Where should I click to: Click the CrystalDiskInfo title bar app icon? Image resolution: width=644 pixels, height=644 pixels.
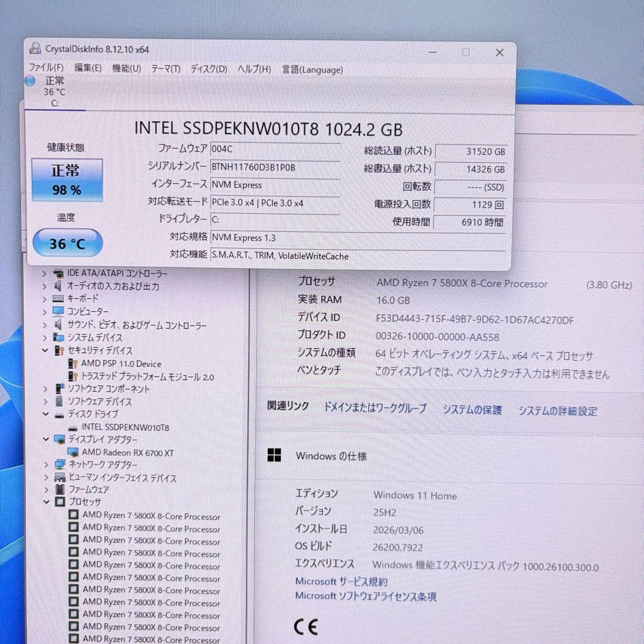(x=35, y=48)
